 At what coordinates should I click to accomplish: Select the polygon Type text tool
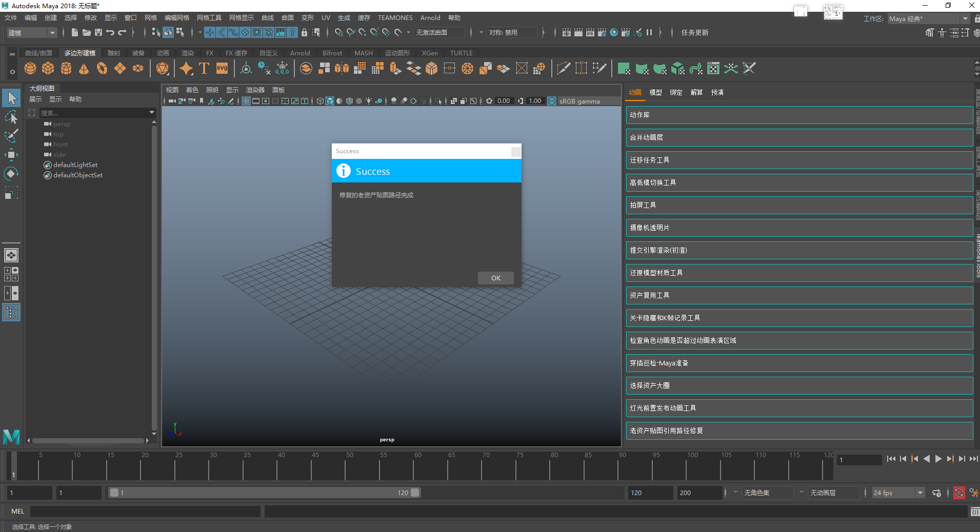coord(204,69)
